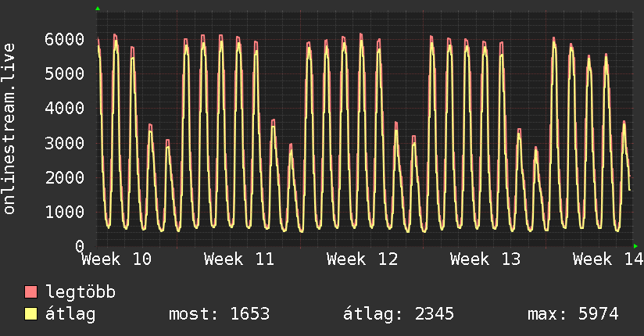
Task: Click the 1000 y-axis value
Action: (x=65, y=213)
